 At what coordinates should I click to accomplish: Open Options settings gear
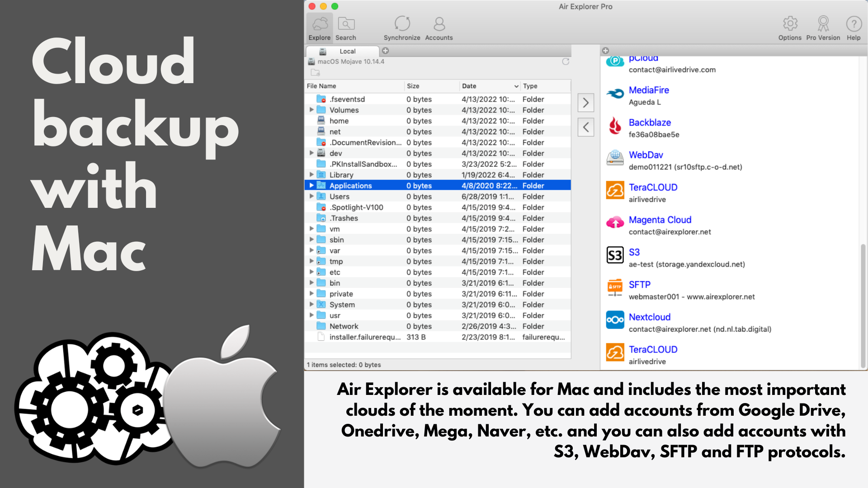pyautogui.click(x=790, y=23)
